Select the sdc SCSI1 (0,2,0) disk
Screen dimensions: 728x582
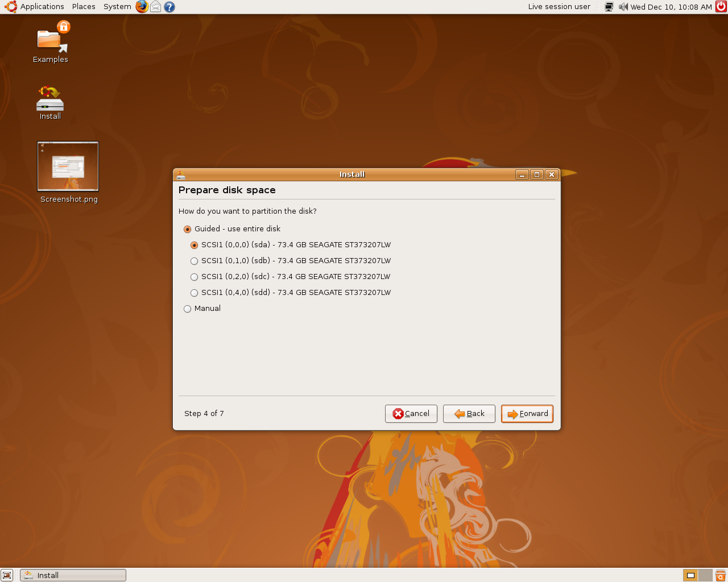coord(291,277)
